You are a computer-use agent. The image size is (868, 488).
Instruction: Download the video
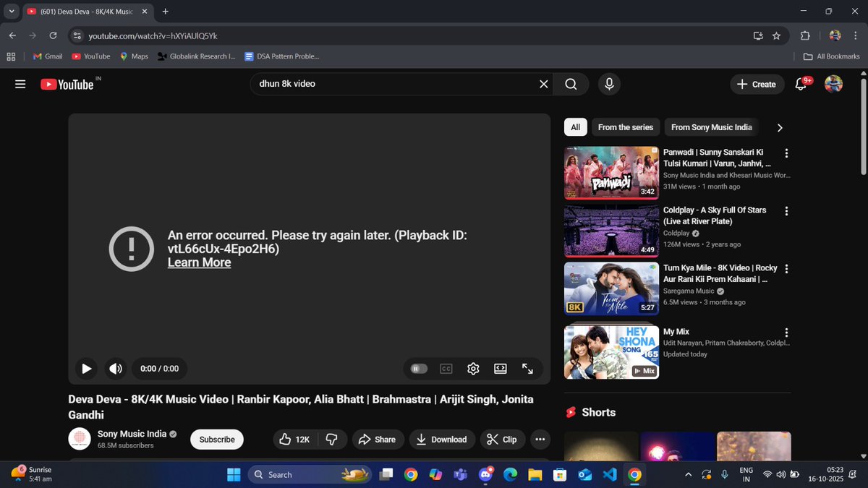click(441, 440)
